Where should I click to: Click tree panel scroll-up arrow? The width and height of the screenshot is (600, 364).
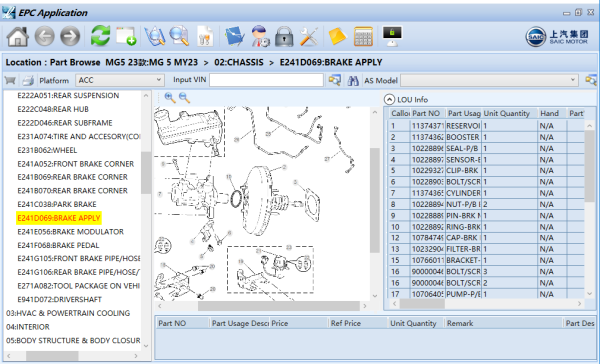pos(146,95)
